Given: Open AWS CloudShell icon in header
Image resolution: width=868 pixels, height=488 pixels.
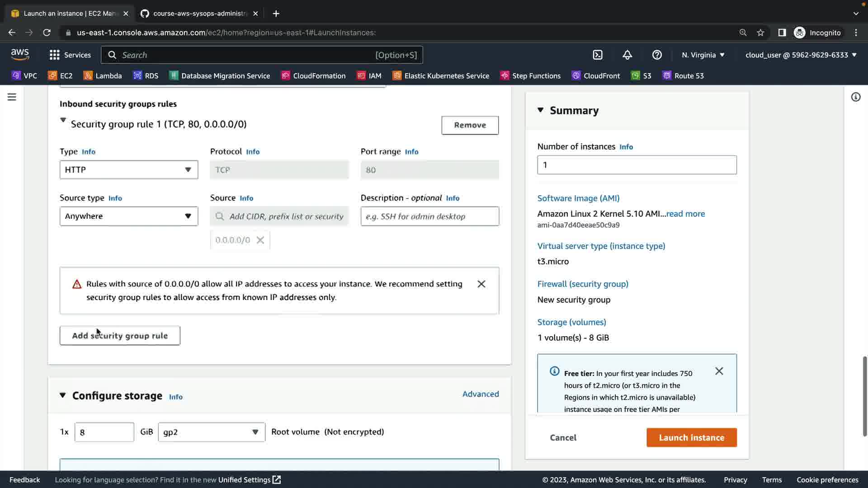Looking at the screenshot, I should tap(598, 55).
